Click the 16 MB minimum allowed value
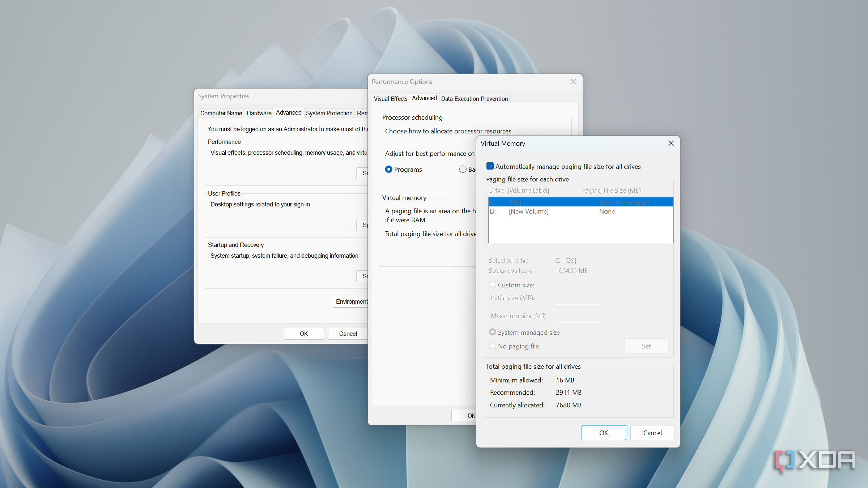Screen dimensions: 868x488 pyautogui.click(x=565, y=380)
